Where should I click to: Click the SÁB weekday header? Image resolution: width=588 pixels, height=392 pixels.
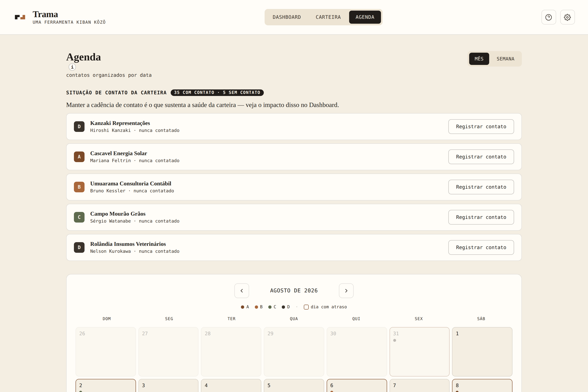coord(481,319)
